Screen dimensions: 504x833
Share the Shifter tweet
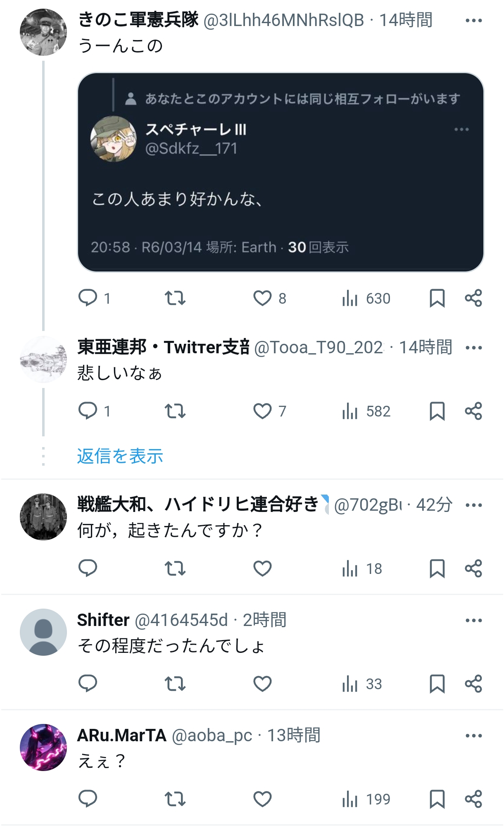473,684
